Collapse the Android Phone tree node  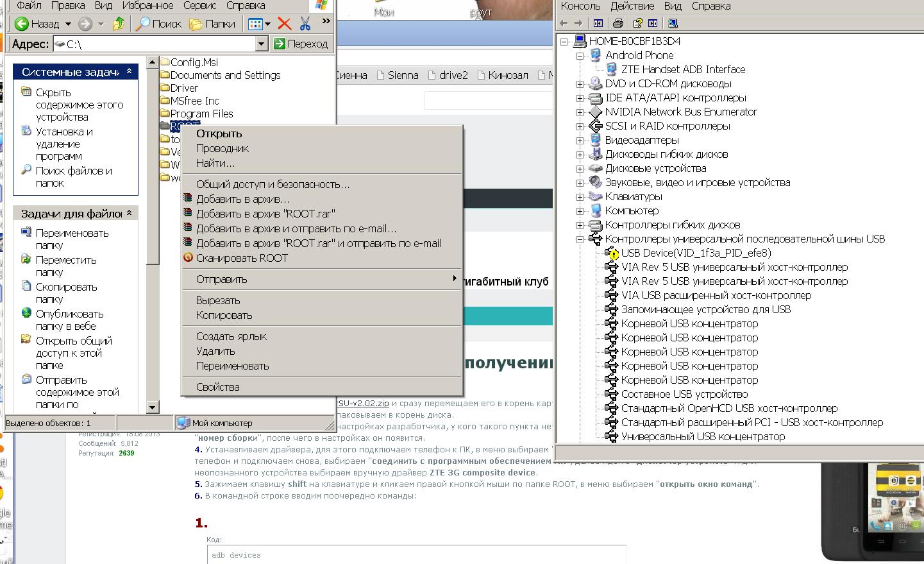tap(580, 56)
